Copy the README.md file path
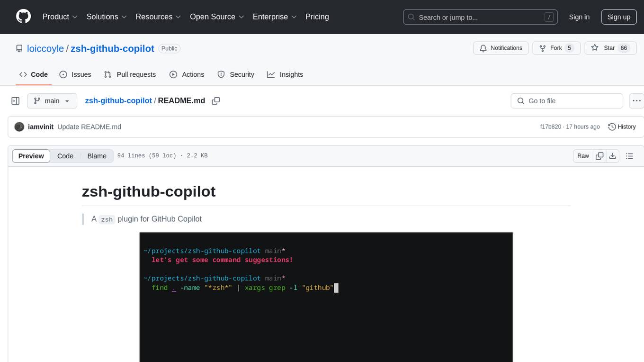 216,101
